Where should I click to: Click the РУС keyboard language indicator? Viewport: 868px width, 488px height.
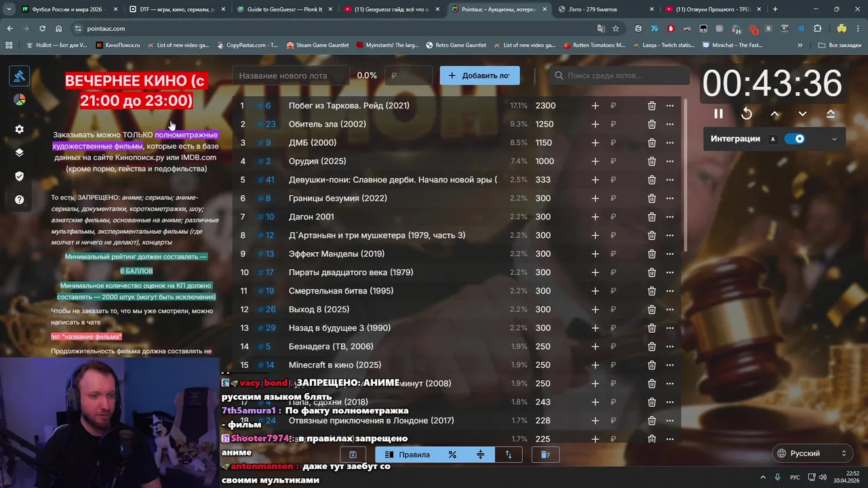(x=795, y=477)
